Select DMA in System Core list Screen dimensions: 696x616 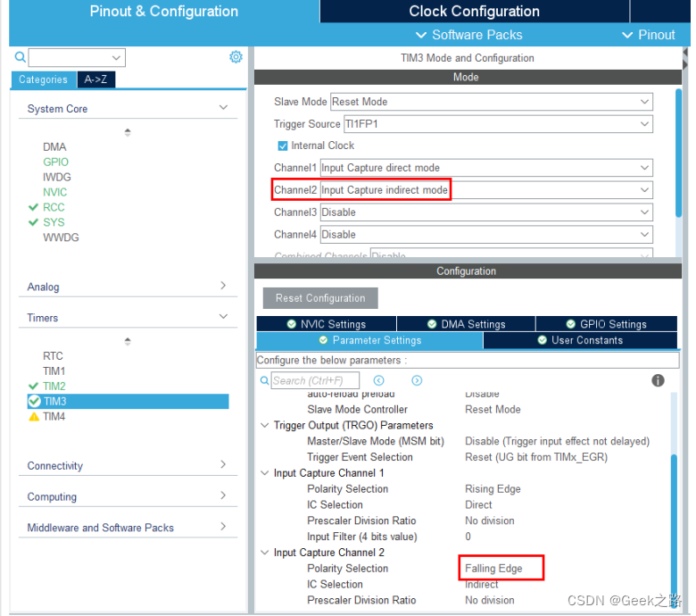(x=54, y=147)
